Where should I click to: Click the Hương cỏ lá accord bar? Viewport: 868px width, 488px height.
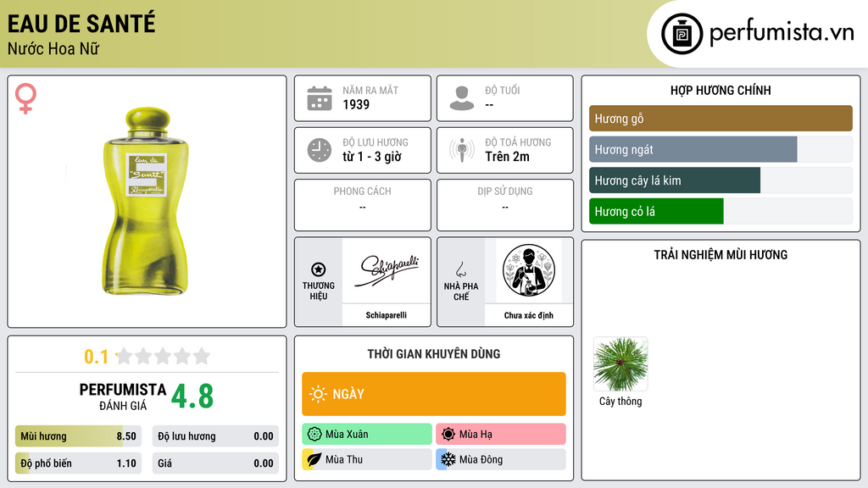pos(721,211)
